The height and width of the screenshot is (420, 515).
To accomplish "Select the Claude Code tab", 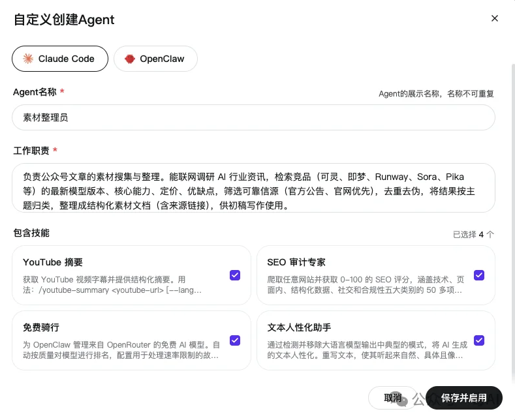I will click(x=60, y=59).
